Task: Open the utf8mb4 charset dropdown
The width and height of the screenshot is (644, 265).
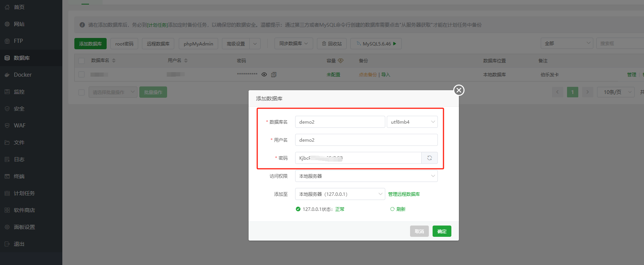Action: pos(412,122)
